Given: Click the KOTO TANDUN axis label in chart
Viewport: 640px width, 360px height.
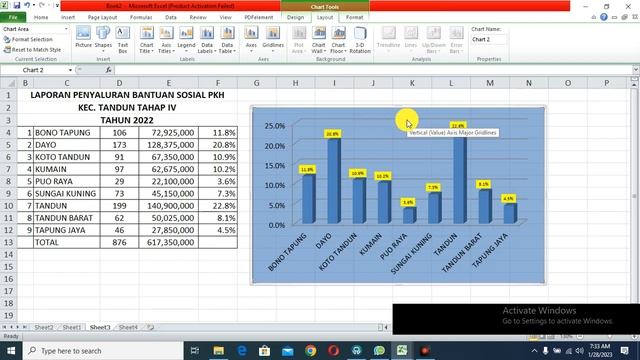Looking at the screenshot, I should tap(338, 252).
